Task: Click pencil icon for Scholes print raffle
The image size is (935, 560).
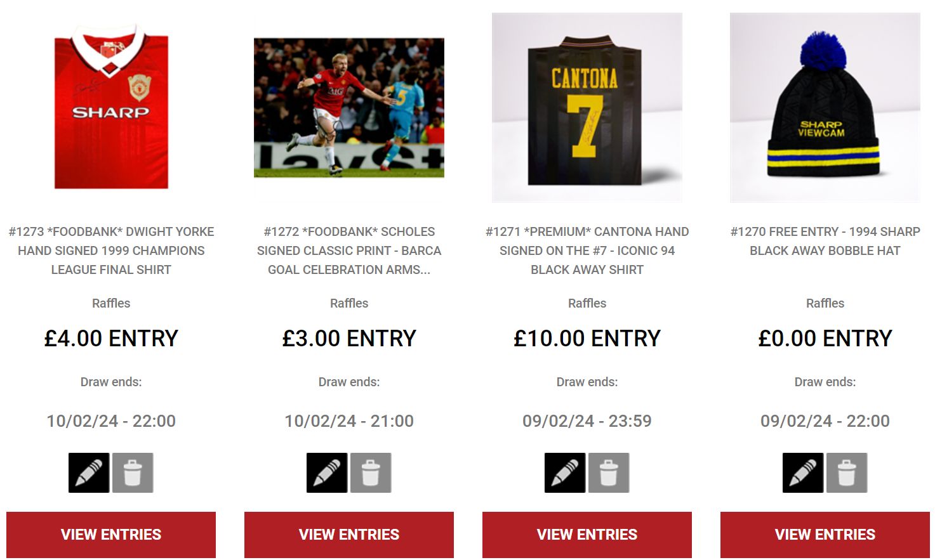Action: coord(327,472)
